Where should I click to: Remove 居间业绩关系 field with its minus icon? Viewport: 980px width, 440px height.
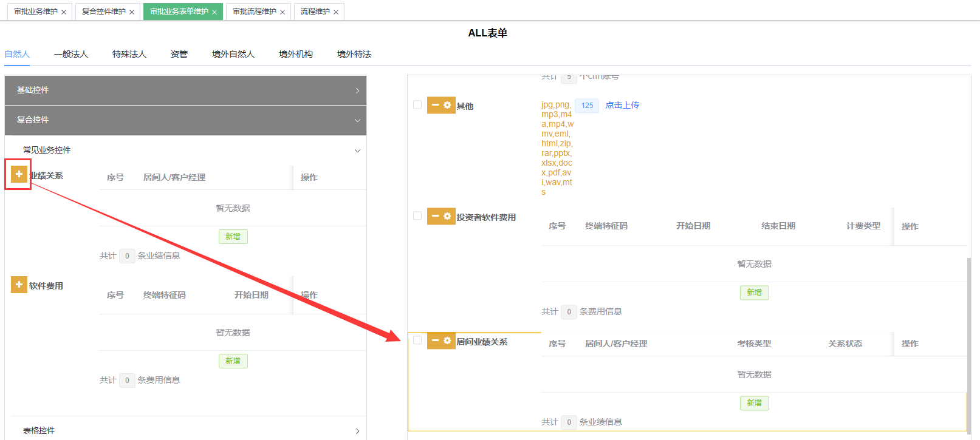(x=435, y=340)
